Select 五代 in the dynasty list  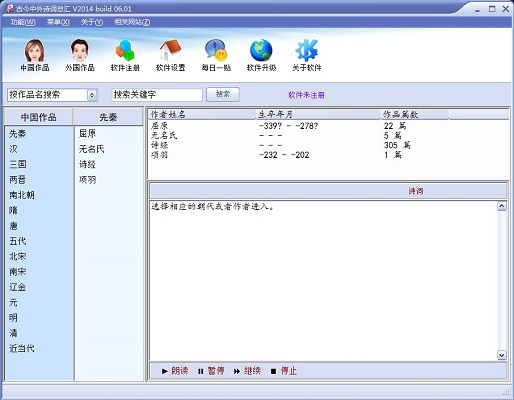(x=18, y=241)
